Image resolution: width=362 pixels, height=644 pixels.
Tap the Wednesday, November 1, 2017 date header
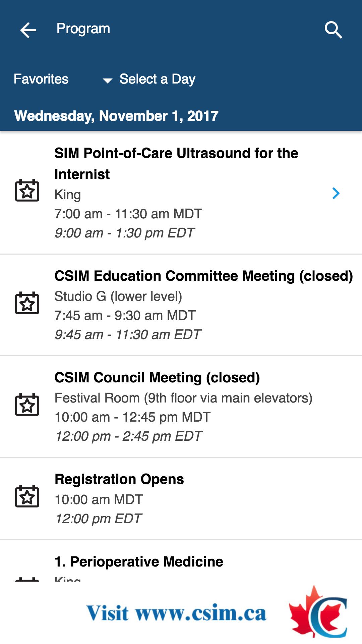(116, 116)
